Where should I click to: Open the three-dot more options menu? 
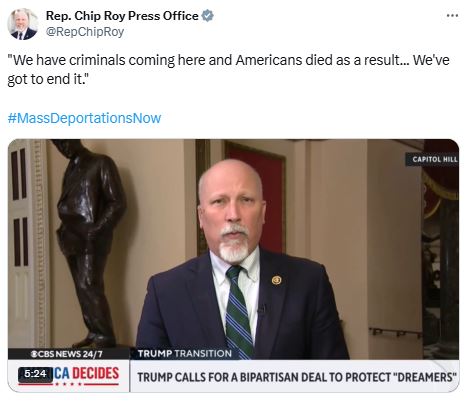coord(452,16)
